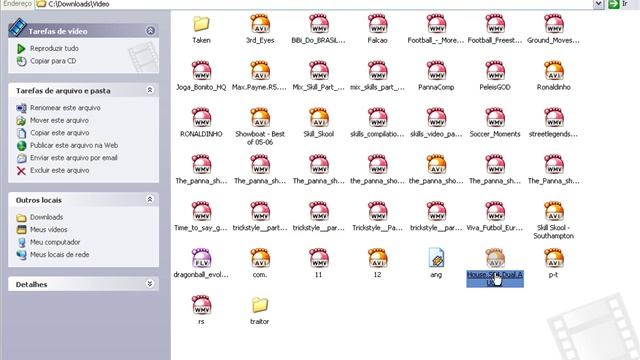The width and height of the screenshot is (640, 360).
Task: Click Publicar este arquivo na Web
Action: coord(74,145)
